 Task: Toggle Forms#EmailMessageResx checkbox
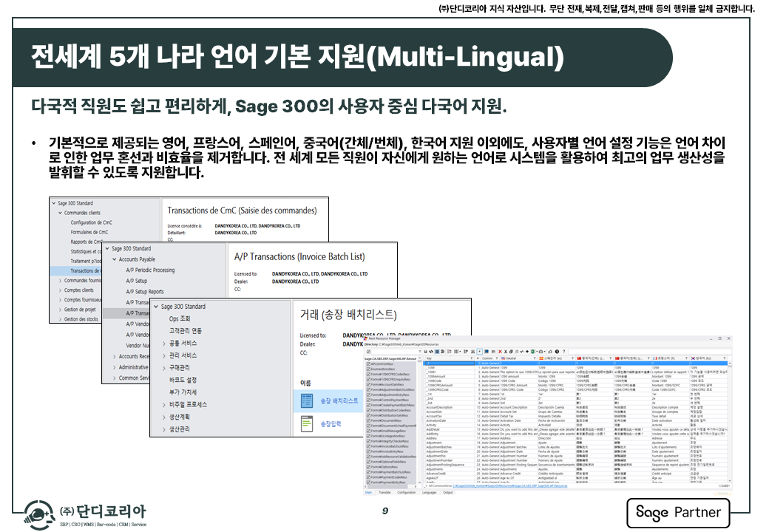click(368, 431)
